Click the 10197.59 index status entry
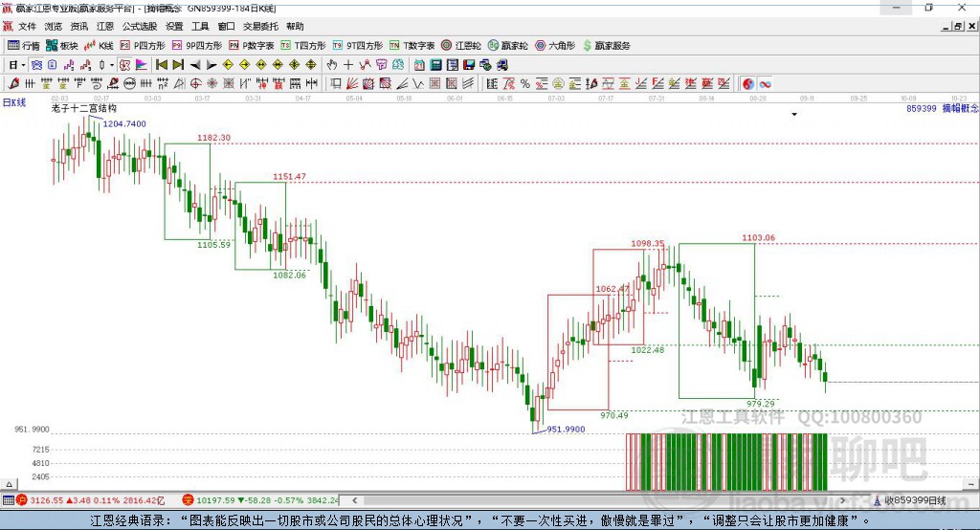Viewport: 980px width, 530px height. point(261,500)
